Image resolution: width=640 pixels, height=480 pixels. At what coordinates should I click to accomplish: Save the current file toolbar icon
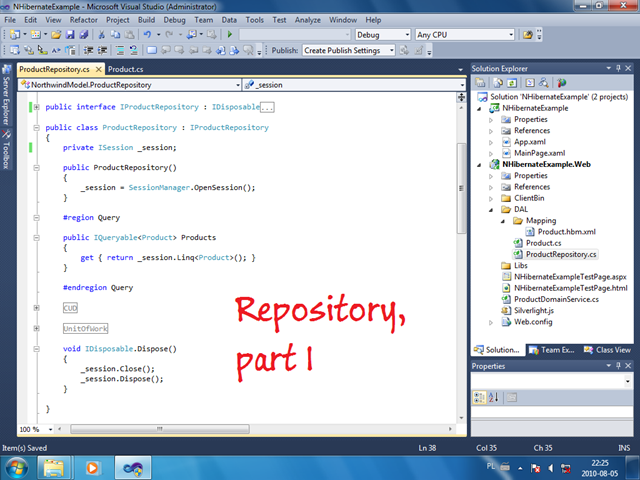click(x=70, y=35)
